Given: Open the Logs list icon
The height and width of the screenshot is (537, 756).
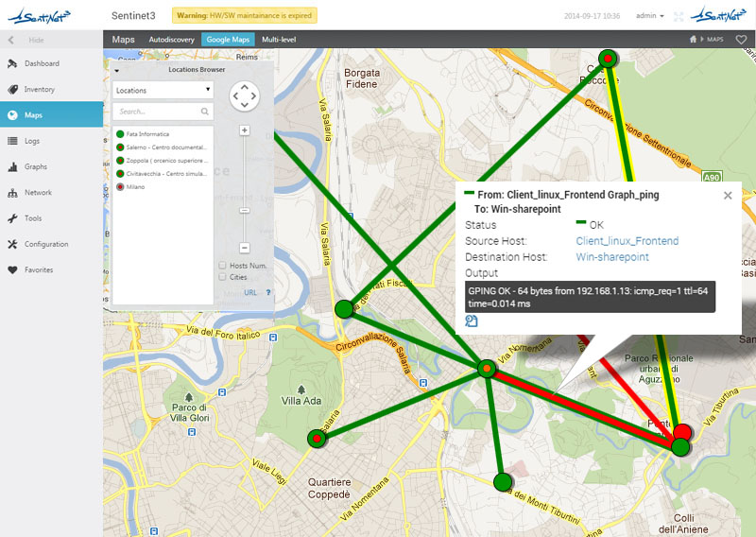Looking at the screenshot, I should pos(12,141).
